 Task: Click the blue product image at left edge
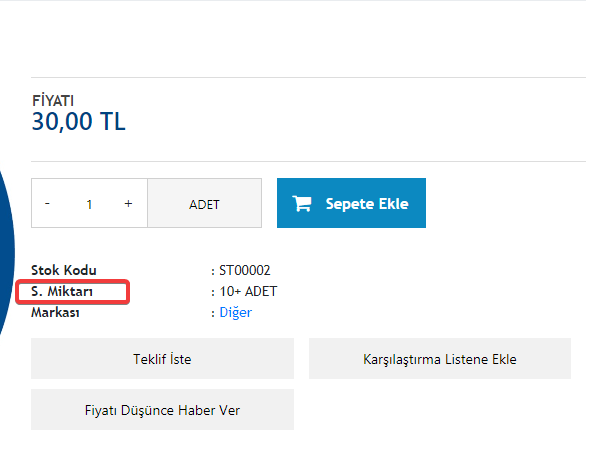pyautogui.click(x=7, y=252)
